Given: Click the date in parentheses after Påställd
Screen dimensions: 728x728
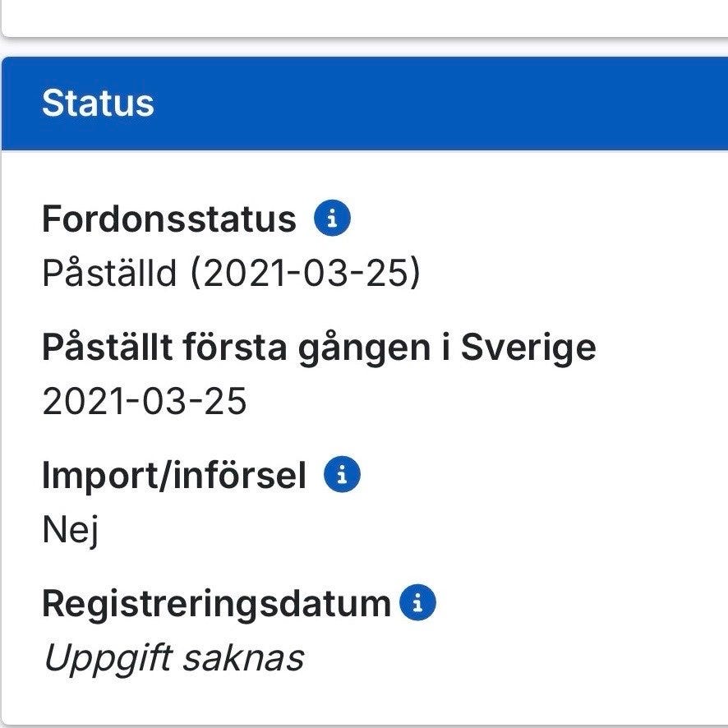Looking at the screenshot, I should point(305,273).
